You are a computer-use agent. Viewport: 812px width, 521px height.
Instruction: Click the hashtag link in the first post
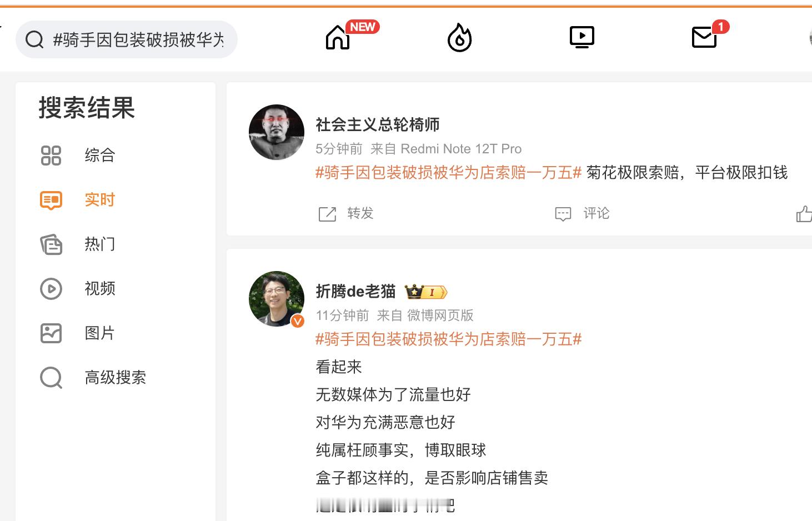pos(448,173)
